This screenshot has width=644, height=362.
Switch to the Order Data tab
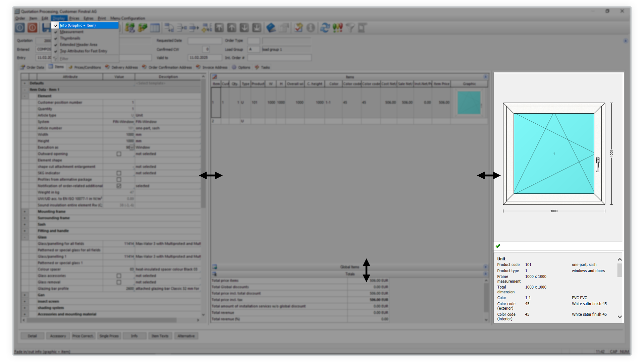coord(33,67)
